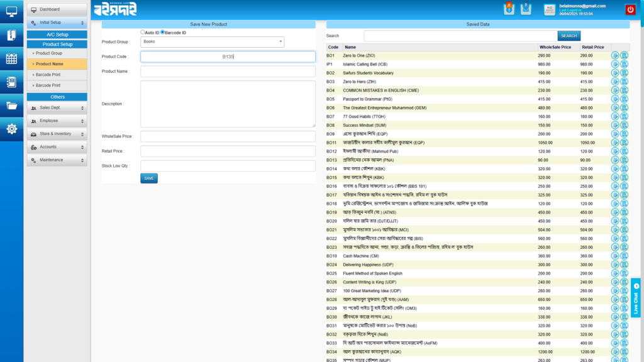The width and height of the screenshot is (644, 362).
Task: Delete the Islamic Calling Bell entry
Action: click(623, 64)
